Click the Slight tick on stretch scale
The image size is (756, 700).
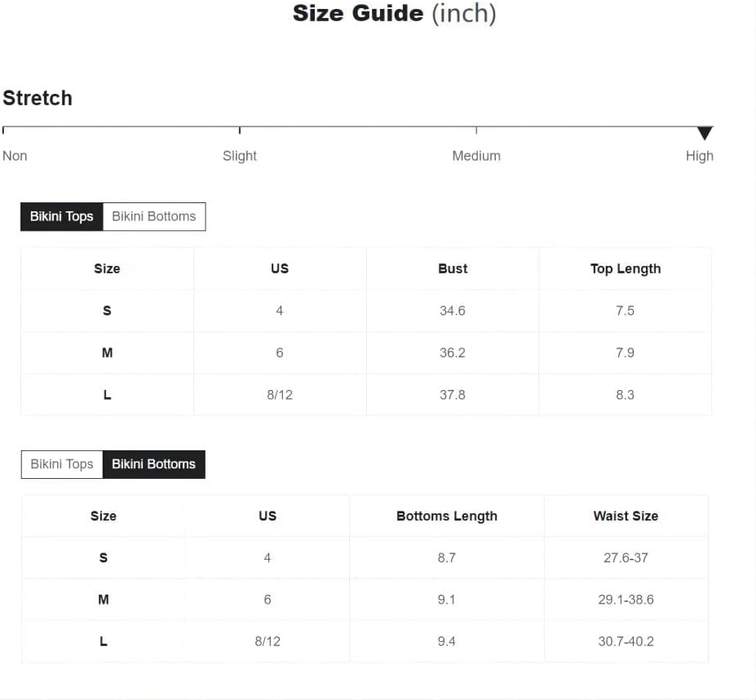point(240,131)
